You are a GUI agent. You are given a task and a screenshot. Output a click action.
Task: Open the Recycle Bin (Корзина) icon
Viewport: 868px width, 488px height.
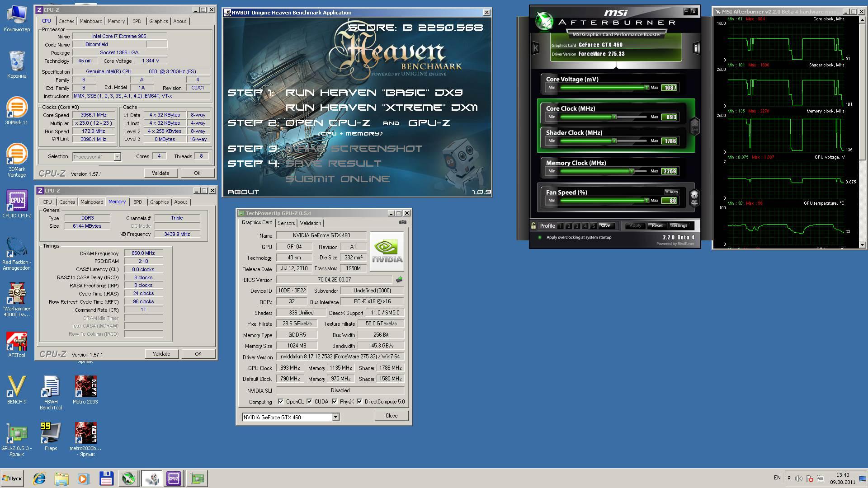point(17,64)
